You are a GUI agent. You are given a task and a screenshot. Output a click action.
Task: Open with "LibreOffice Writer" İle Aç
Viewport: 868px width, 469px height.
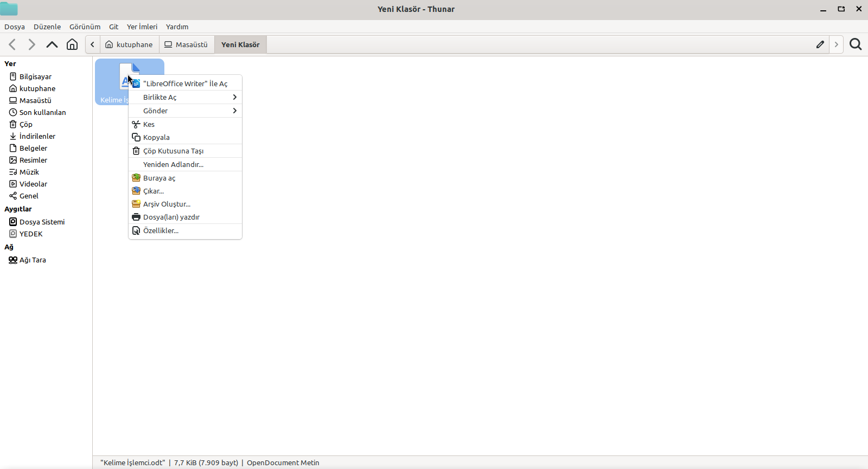pyautogui.click(x=185, y=83)
